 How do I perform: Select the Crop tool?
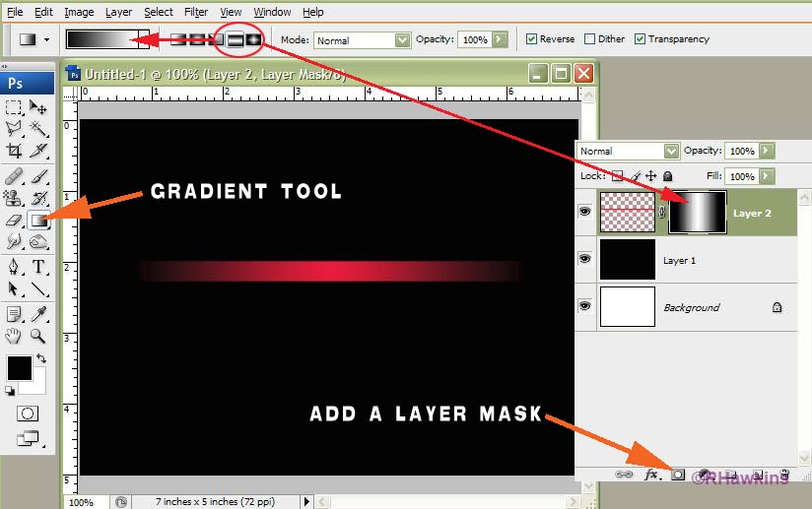pos(14,151)
